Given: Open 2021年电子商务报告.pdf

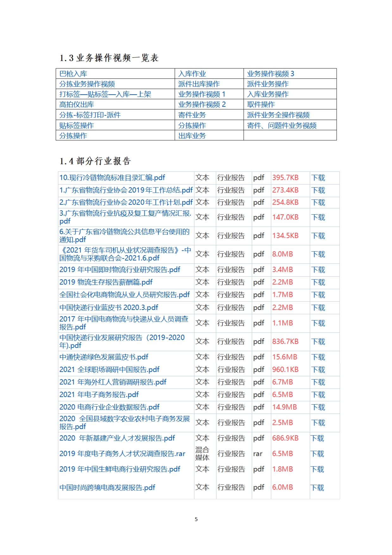Looking at the screenshot, I should (x=99, y=394).
